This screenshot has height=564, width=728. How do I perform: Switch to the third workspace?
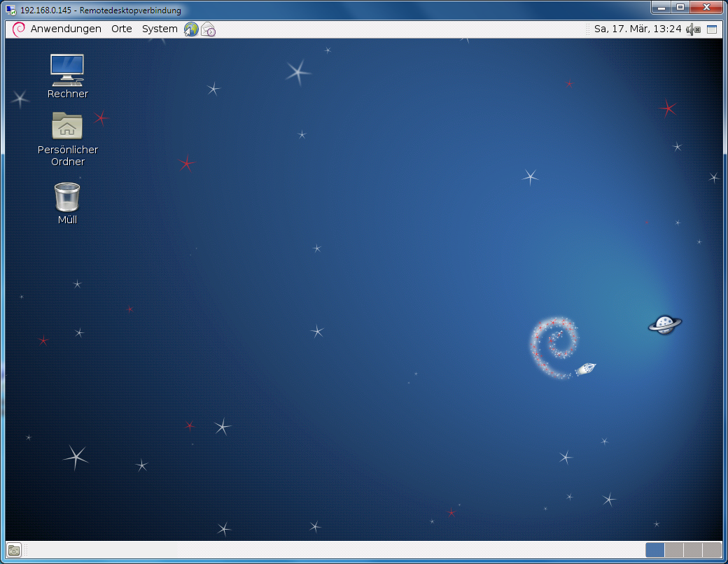pos(693,550)
